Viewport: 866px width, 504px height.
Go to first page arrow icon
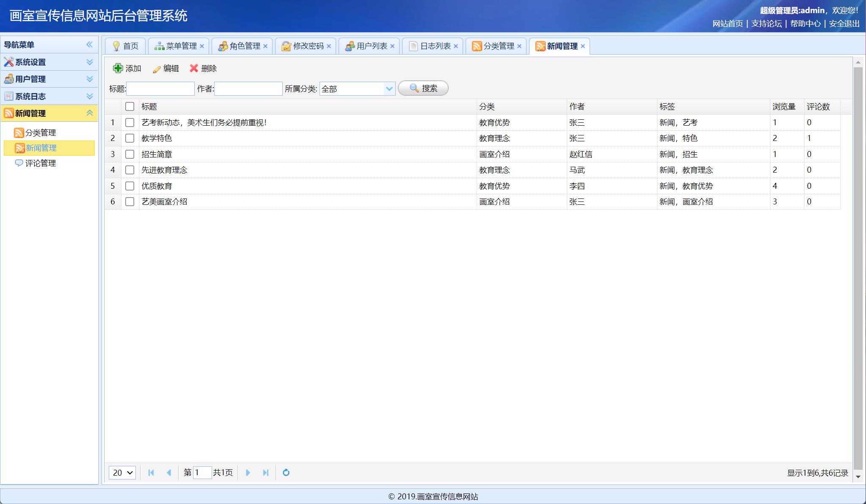(151, 472)
